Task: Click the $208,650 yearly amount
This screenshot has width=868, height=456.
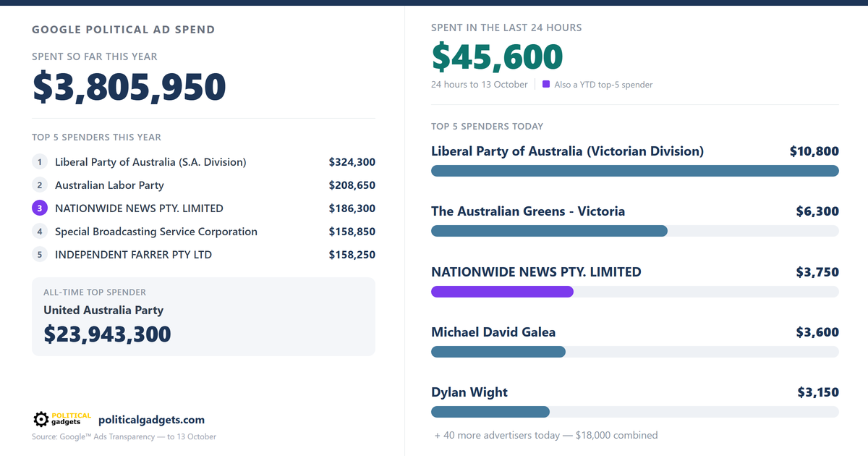Action: (352, 185)
